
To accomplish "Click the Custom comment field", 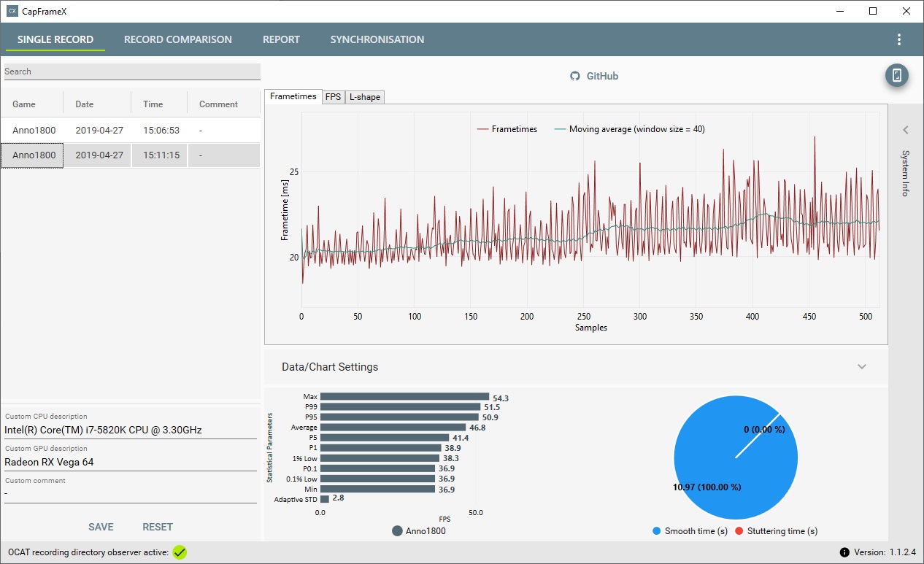I will tap(130, 494).
